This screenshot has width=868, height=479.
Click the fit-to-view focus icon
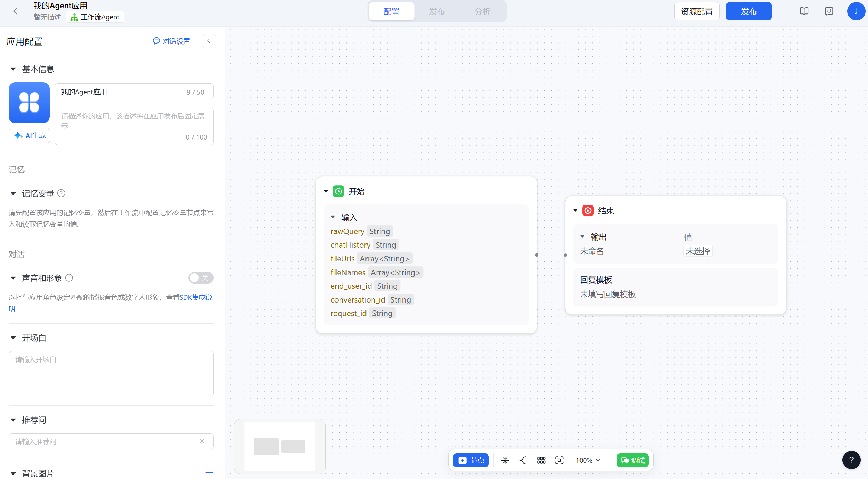[x=559, y=460]
